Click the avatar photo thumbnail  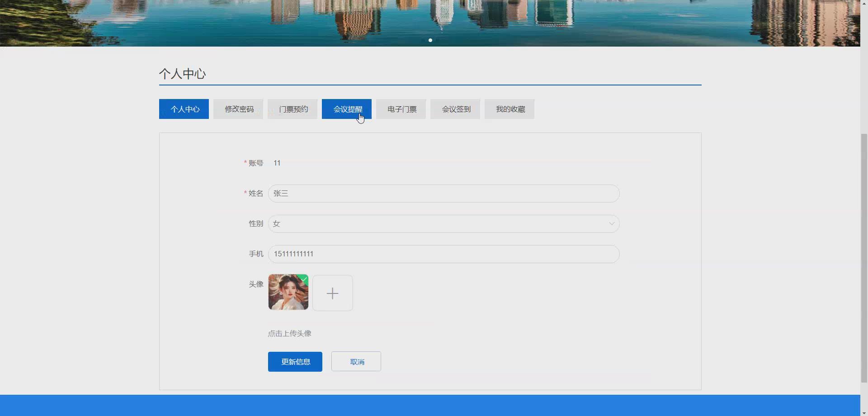(x=288, y=292)
